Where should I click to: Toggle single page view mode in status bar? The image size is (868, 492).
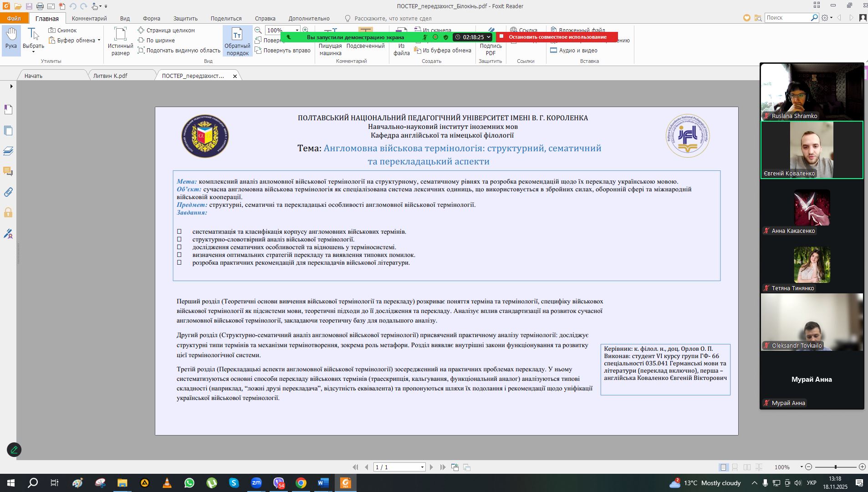pos(723,467)
